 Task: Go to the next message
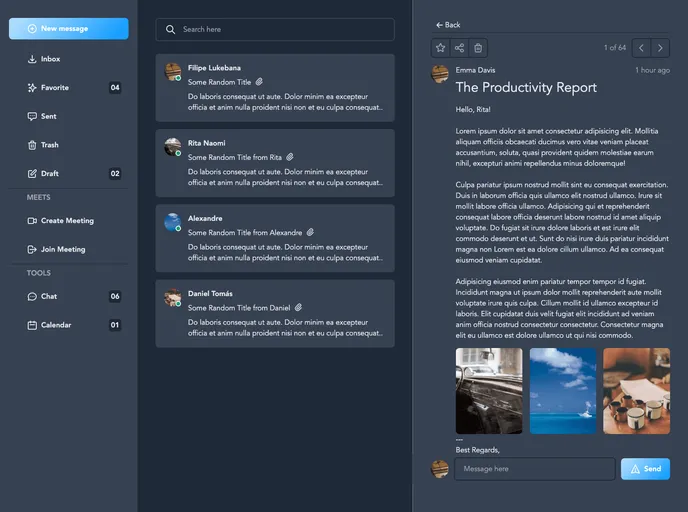pos(660,48)
